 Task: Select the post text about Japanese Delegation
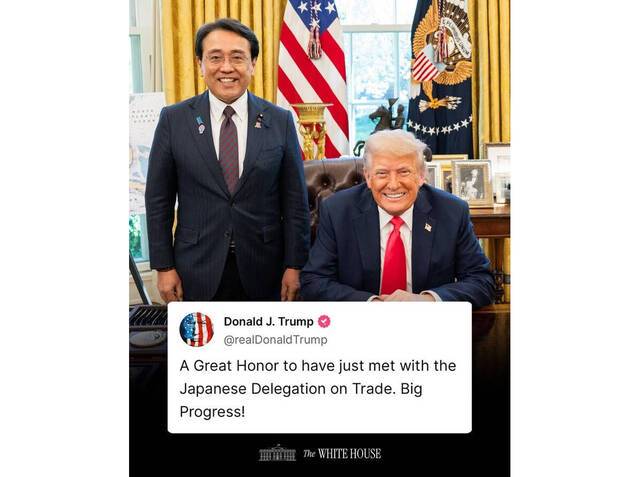tap(318, 388)
